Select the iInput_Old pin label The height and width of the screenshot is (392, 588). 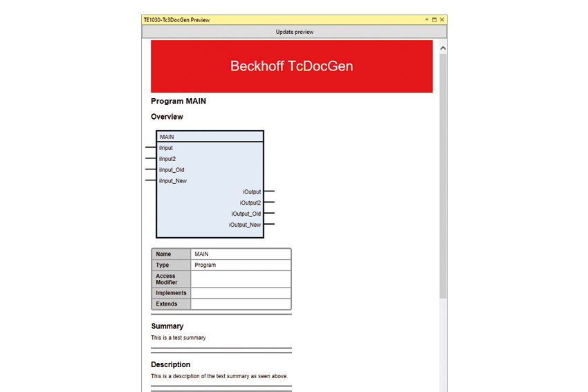(x=172, y=170)
